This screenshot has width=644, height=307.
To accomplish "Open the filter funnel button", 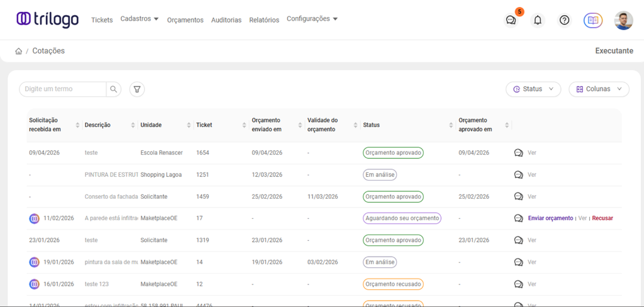I will tap(137, 89).
